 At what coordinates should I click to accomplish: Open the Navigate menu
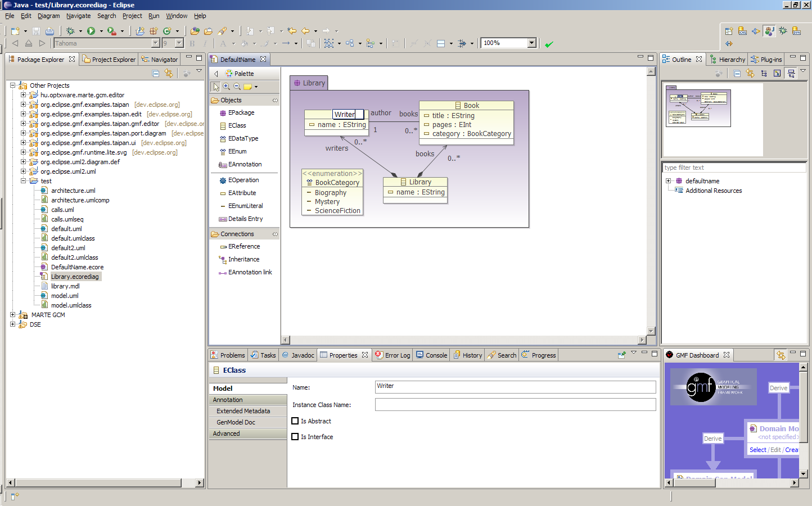(78, 16)
